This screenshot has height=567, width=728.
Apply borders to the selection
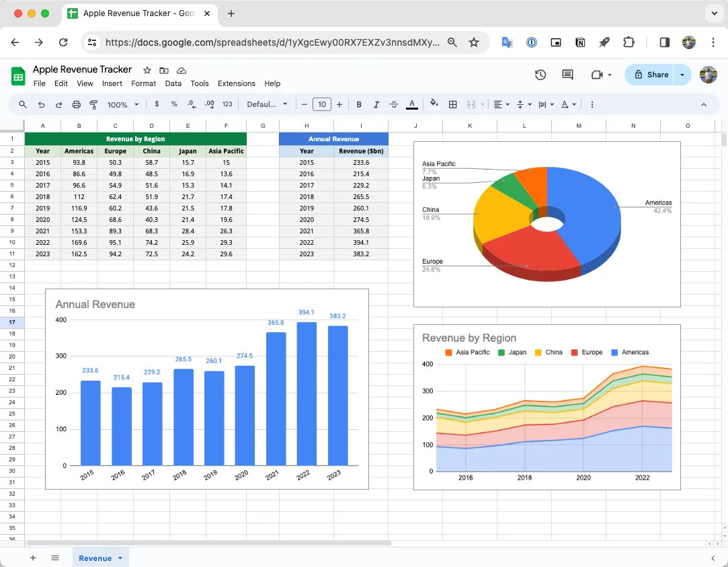coord(452,104)
